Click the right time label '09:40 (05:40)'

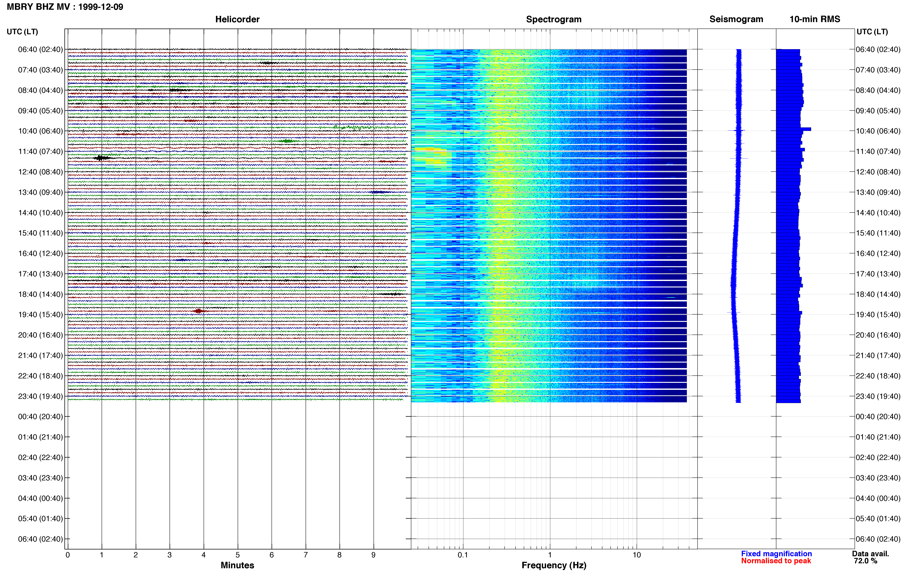878,111
